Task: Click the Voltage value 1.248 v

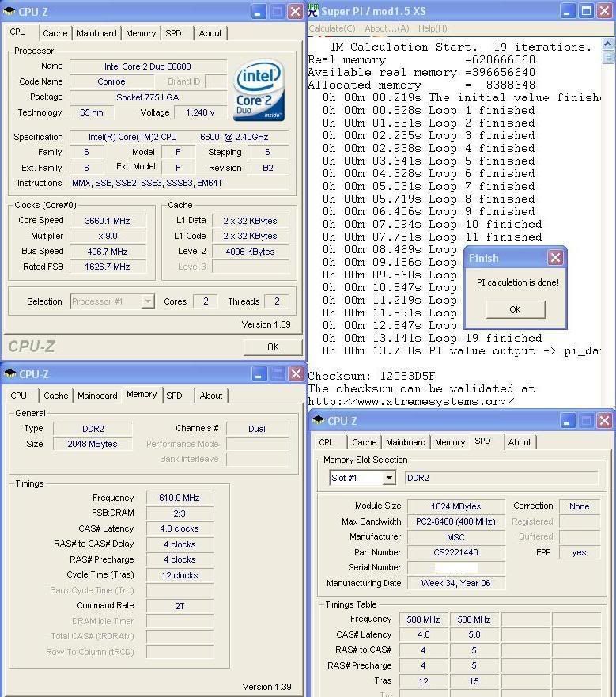Action: click(x=200, y=113)
